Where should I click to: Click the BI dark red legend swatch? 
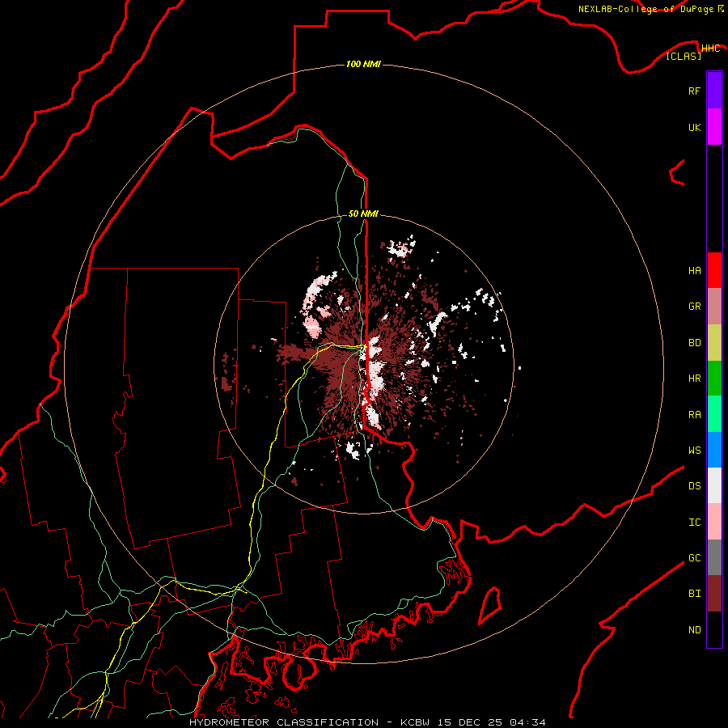point(714,594)
